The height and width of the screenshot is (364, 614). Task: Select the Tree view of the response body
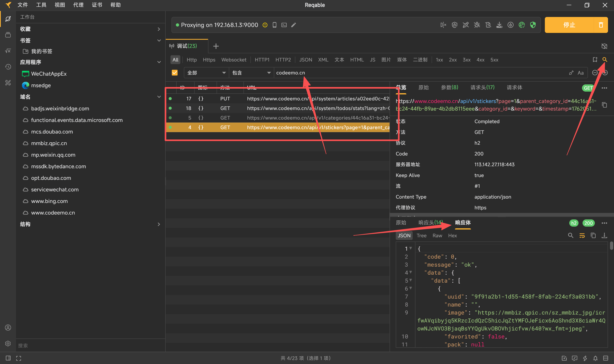422,235
